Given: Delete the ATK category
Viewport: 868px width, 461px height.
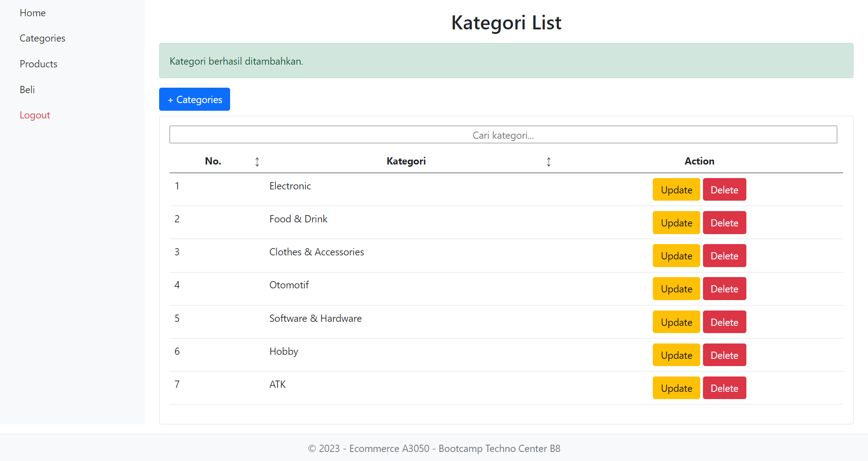Looking at the screenshot, I should pos(724,388).
